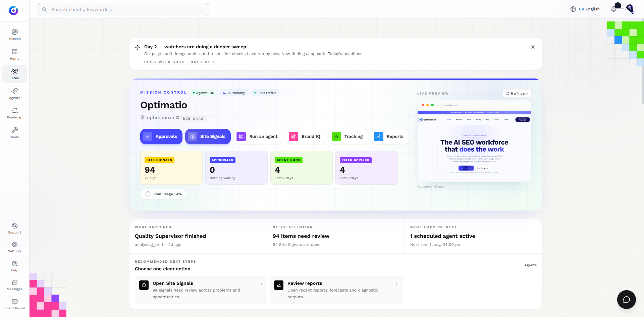Open Support in the sidebar

tap(14, 228)
